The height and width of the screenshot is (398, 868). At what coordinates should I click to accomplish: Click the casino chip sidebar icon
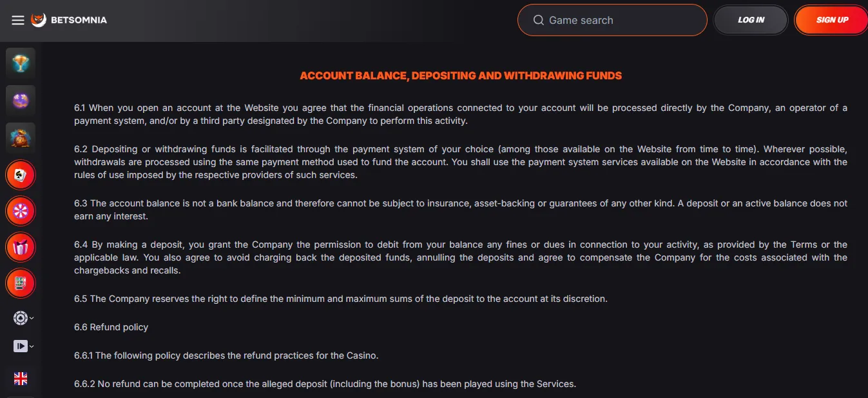(20, 318)
